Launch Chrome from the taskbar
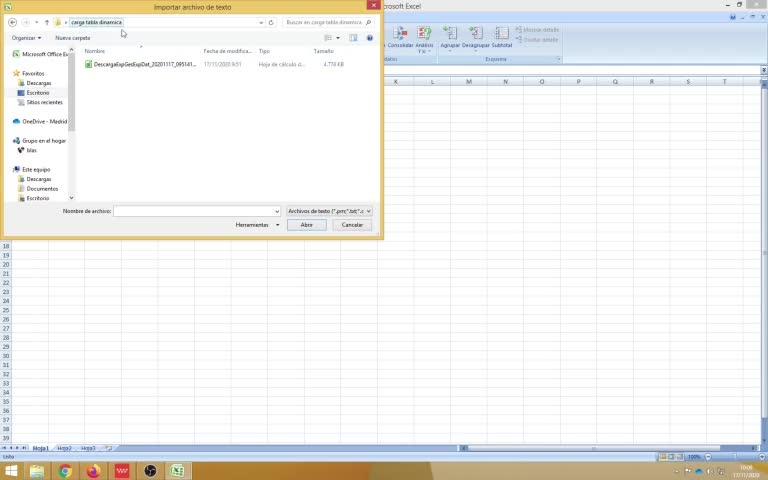 coord(65,471)
